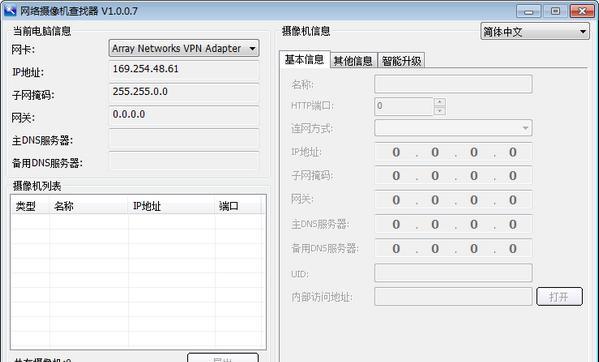Image resolution: width=599 pixels, height=362 pixels.
Task: Click the HTTP端口 number field
Action: (404, 106)
